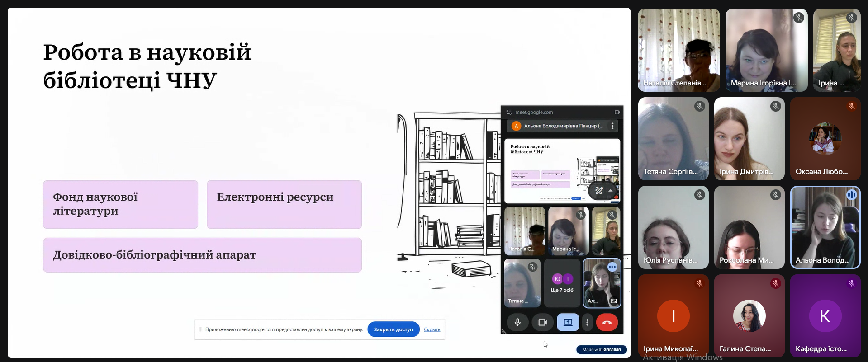Click the 'Тетяна Сергіїв...' name label
This screenshot has height=362, width=868.
670,172
